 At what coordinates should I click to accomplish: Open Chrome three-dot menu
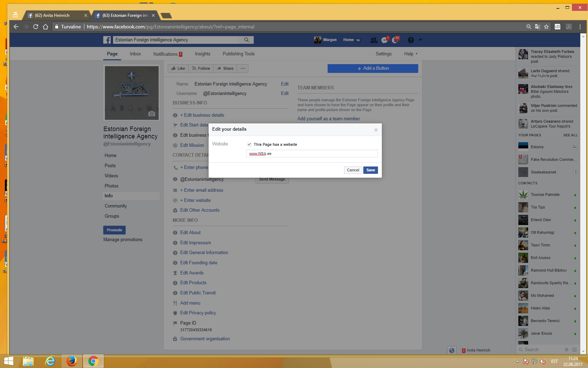coord(580,27)
